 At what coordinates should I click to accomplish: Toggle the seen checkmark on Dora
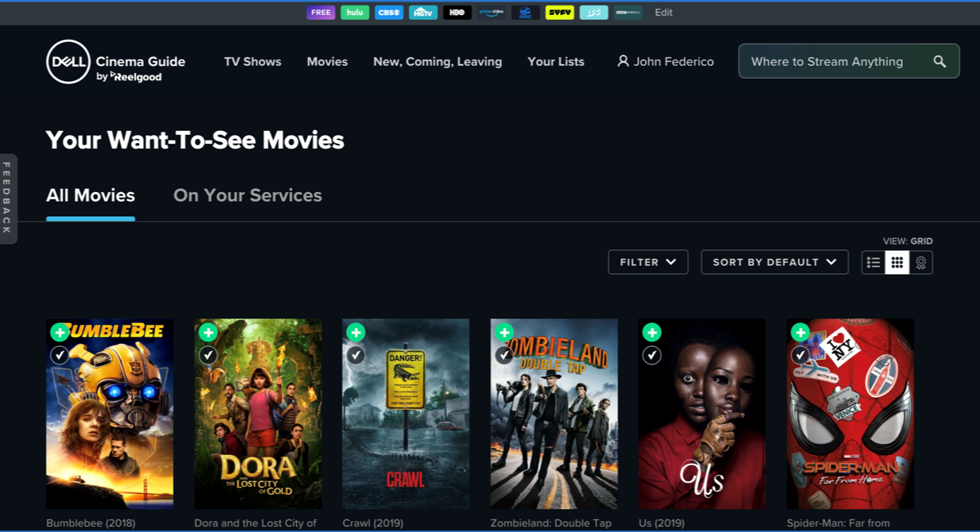point(208,355)
